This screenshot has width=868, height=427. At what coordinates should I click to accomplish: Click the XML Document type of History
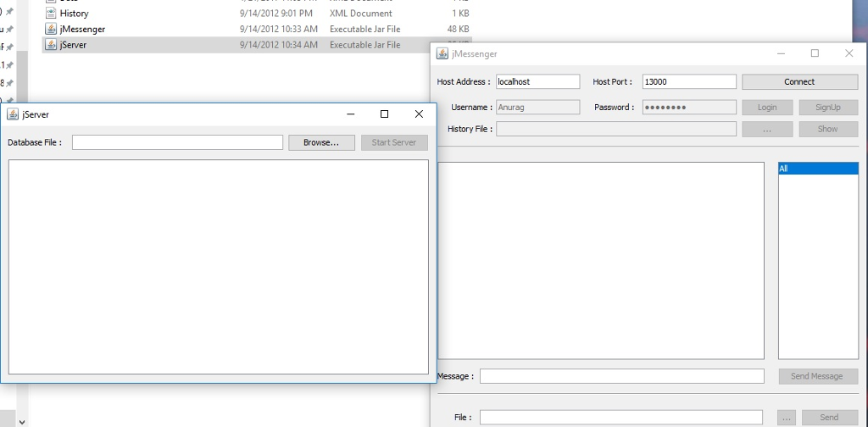click(361, 13)
